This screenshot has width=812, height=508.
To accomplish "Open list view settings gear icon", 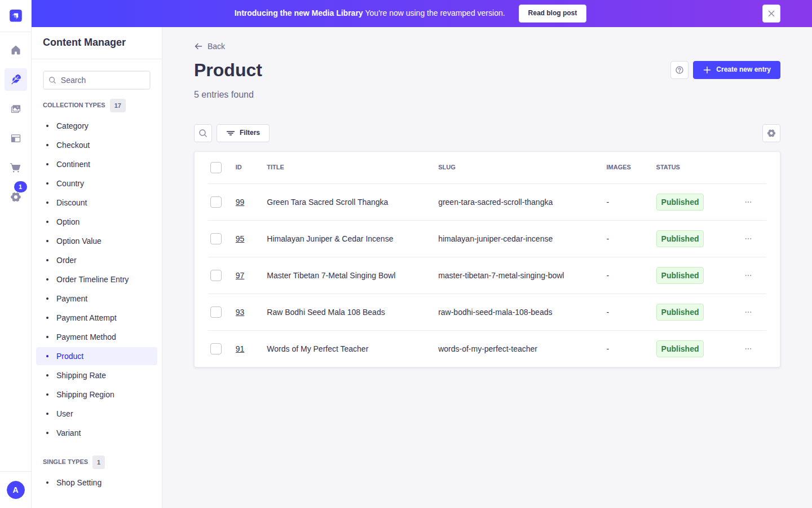I will tap(771, 133).
